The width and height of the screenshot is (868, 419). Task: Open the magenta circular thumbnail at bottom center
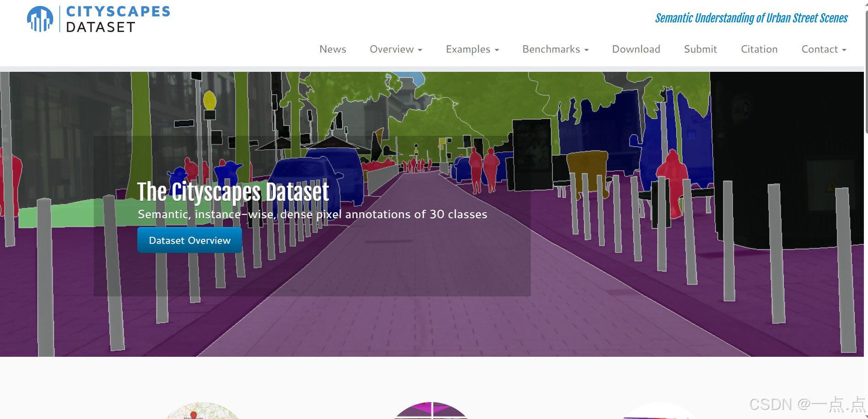(x=431, y=411)
